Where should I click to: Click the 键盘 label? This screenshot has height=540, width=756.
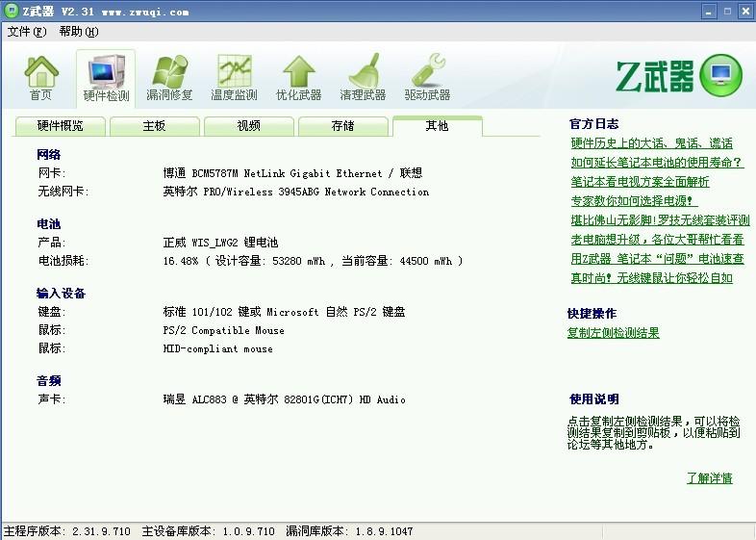[x=52, y=312]
